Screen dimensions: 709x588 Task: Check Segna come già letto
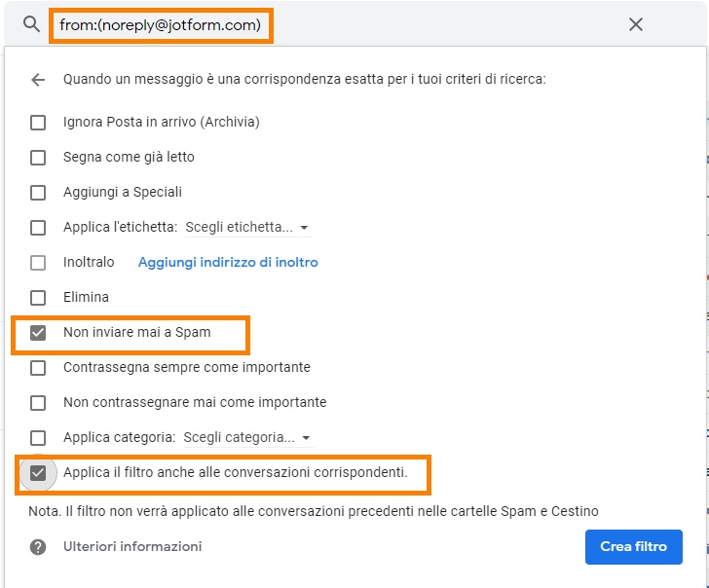point(38,158)
